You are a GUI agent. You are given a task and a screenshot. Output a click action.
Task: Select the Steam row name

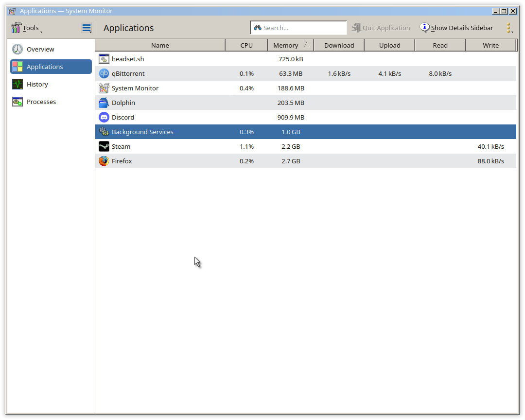click(x=121, y=146)
